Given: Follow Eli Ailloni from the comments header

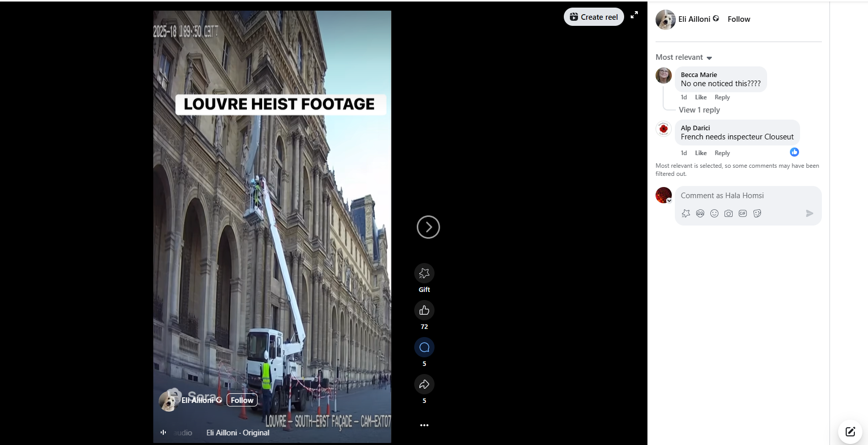Looking at the screenshot, I should point(739,19).
